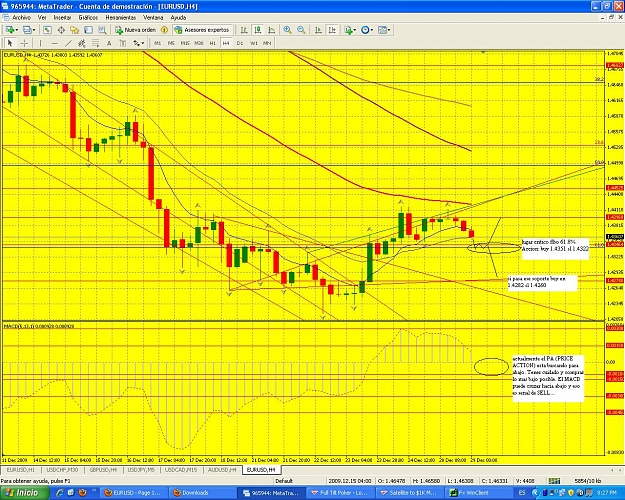This screenshot has width=625, height=500.
Task: Expand the profiles dropdown arrow
Action: [x=34, y=30]
